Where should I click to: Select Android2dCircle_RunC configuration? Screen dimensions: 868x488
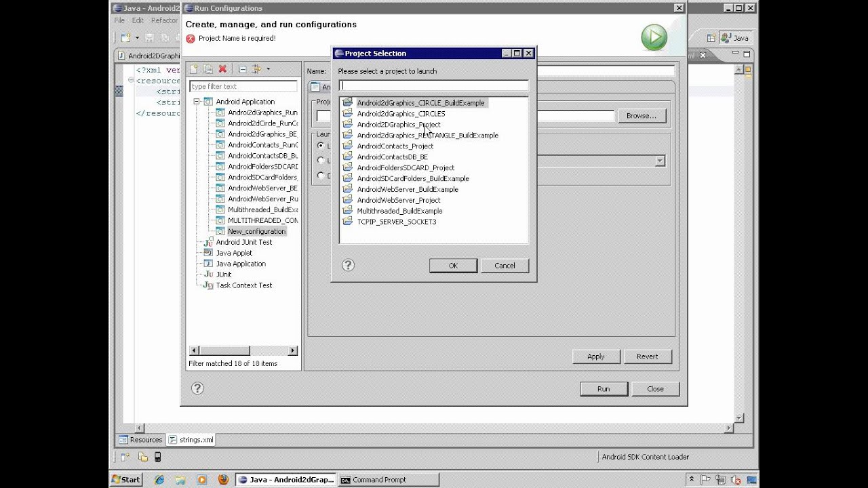coord(262,123)
